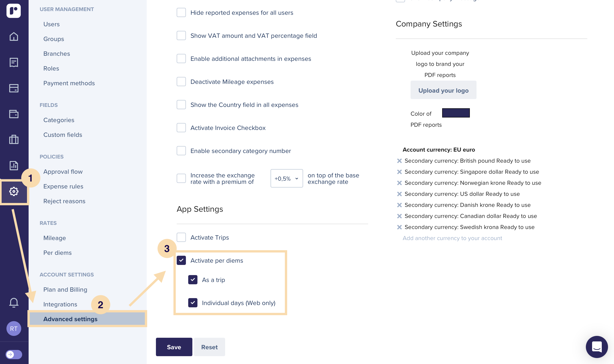Open the expenses receipt icon

pos(14,62)
